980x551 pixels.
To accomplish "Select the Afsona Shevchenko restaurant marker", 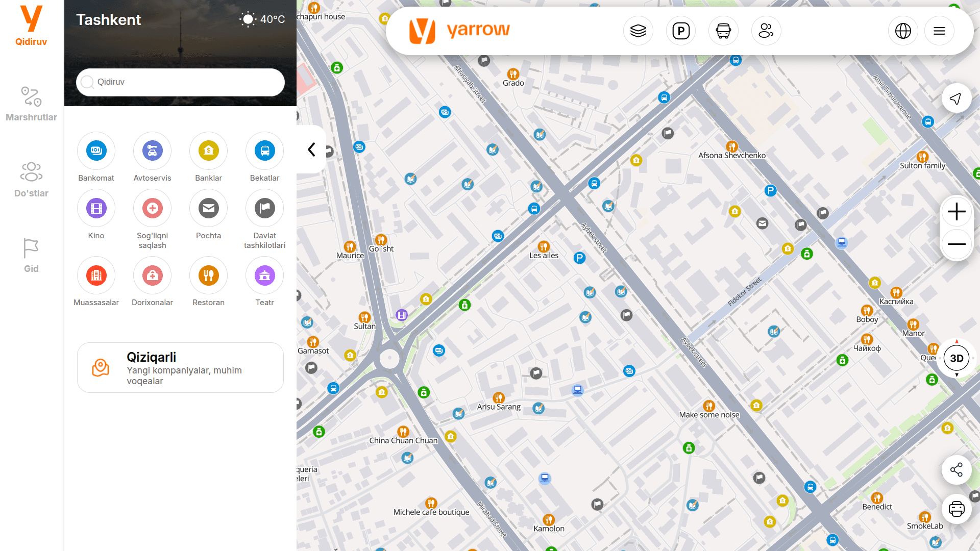I will pos(732,146).
